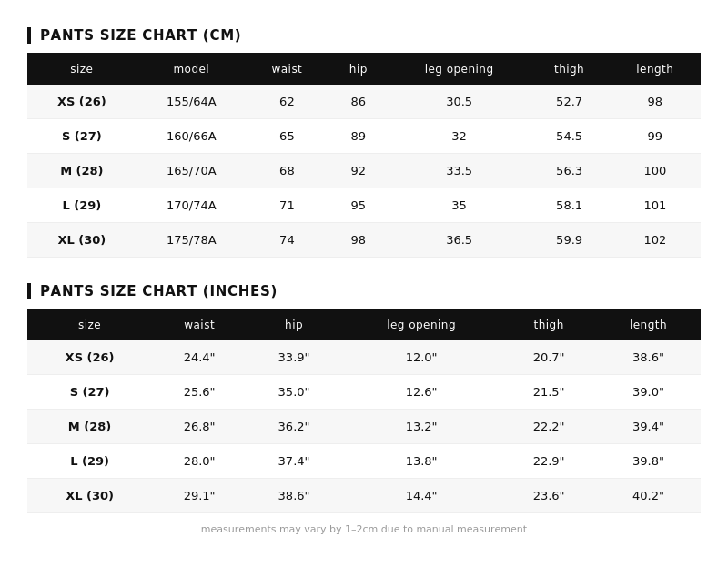
Task: Select the 13.2" leg opening cell
Action: [x=421, y=427]
